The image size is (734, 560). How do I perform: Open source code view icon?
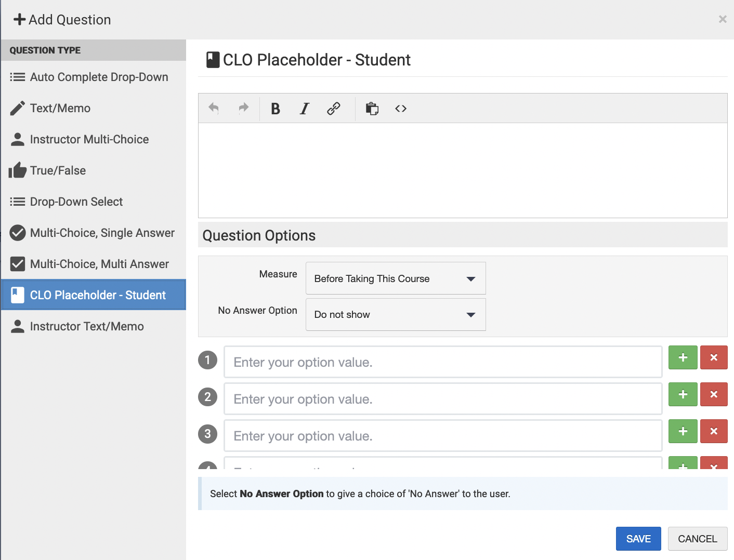click(401, 109)
